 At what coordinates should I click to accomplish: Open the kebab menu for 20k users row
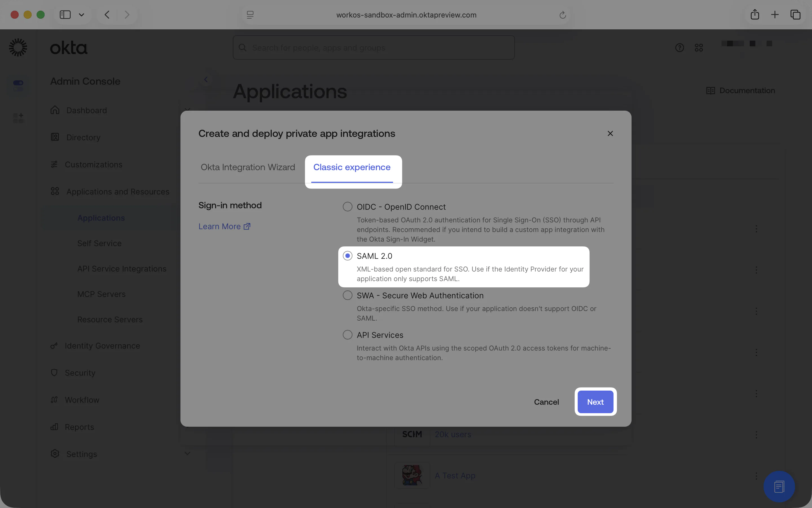coord(756,435)
